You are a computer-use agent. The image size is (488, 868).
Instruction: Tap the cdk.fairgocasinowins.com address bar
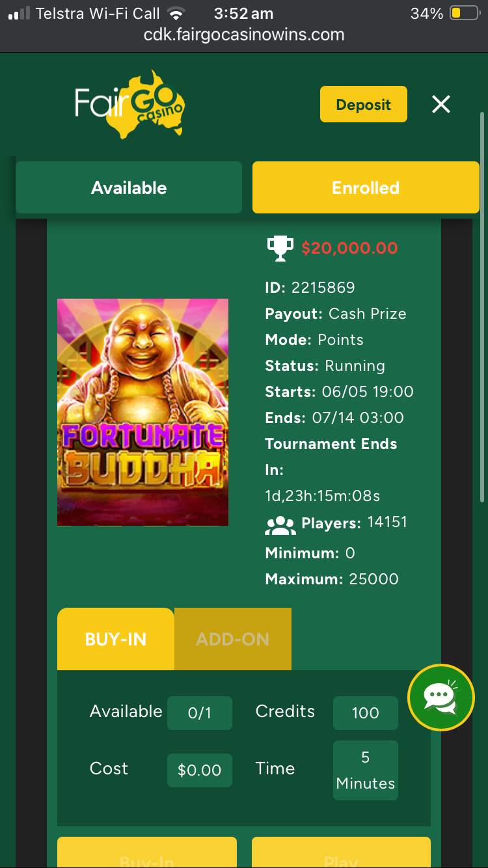pos(244,34)
